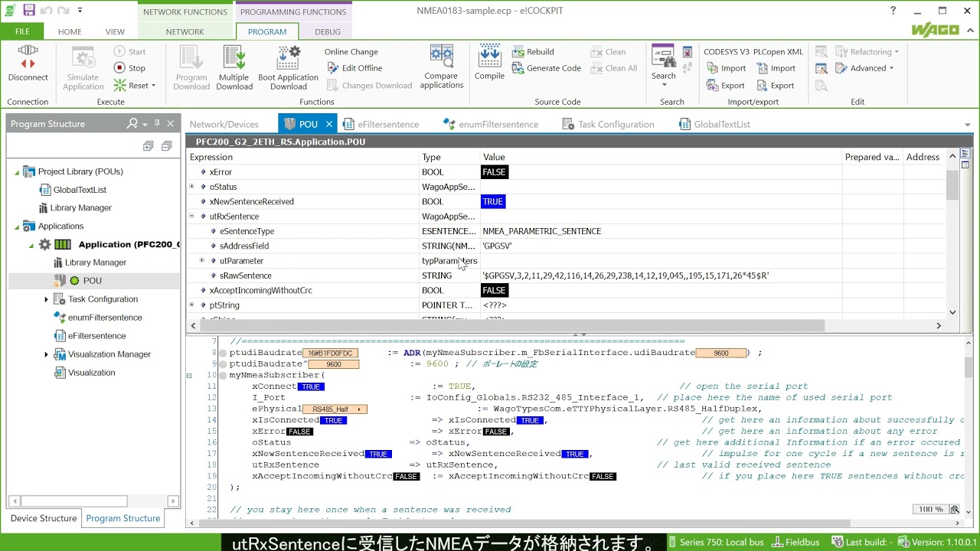
Task: Export as PLCopen XML
Action: pyautogui.click(x=775, y=86)
